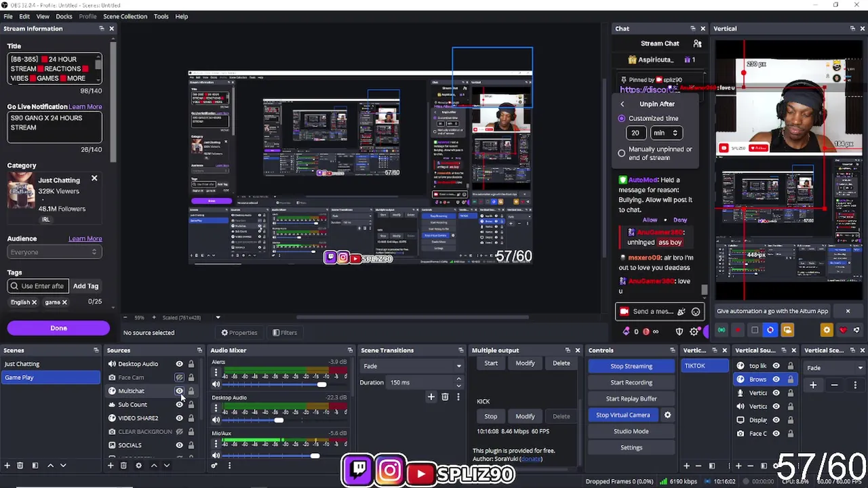Remove the scene transition with the trash icon
Screen dimensions: 868x488
click(x=445, y=397)
